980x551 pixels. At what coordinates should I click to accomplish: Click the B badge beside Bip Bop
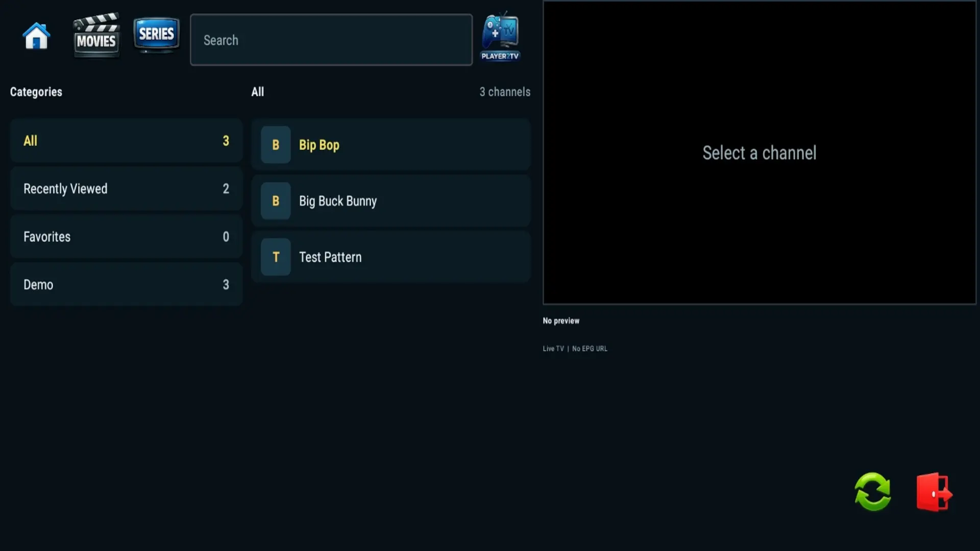coord(276,145)
